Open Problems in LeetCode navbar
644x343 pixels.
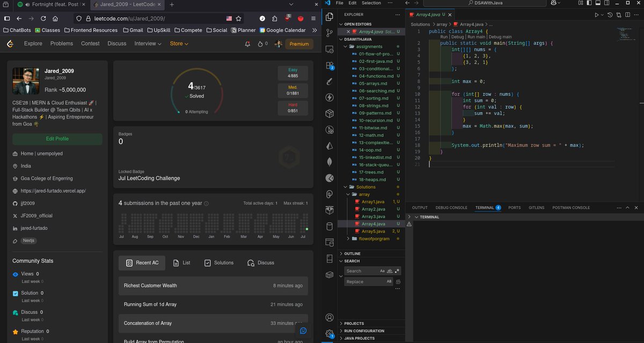(62, 43)
